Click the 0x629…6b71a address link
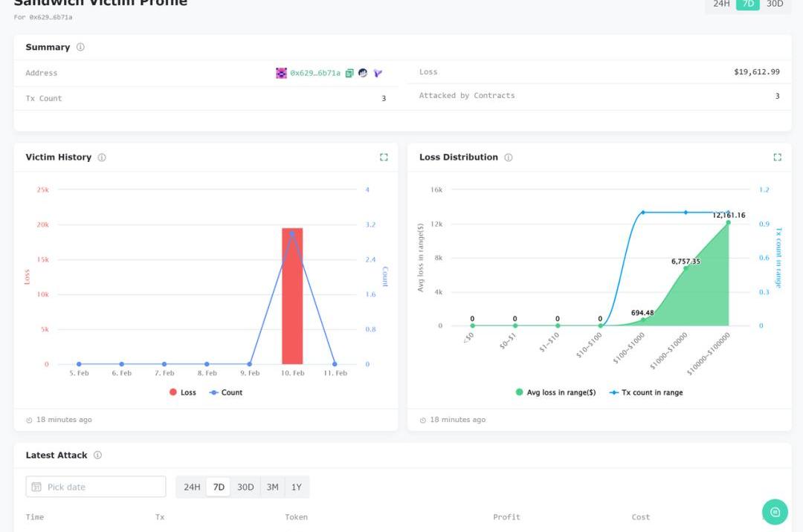This screenshot has height=532, width=803. click(x=315, y=73)
